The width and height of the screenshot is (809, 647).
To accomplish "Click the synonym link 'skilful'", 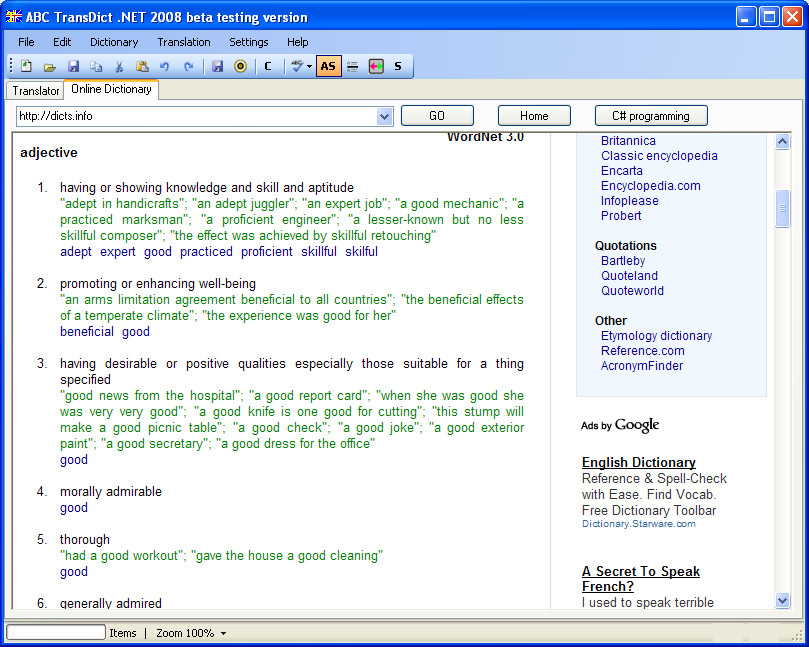I will (361, 252).
